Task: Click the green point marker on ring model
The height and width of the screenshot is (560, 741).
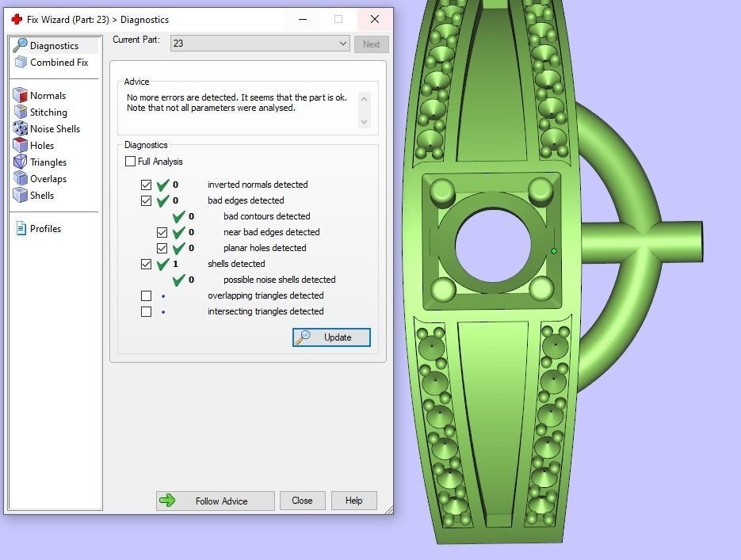Action: click(x=554, y=251)
